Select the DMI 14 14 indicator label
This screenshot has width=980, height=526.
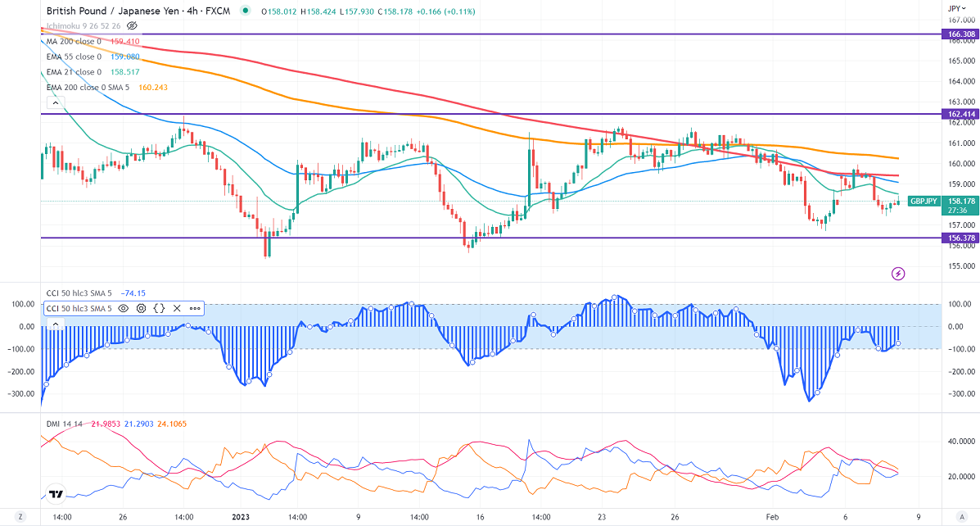64,423
